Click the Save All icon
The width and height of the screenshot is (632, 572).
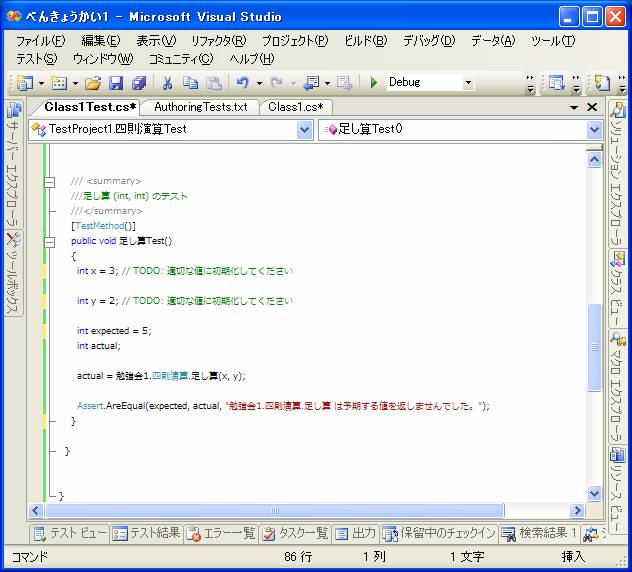138,83
